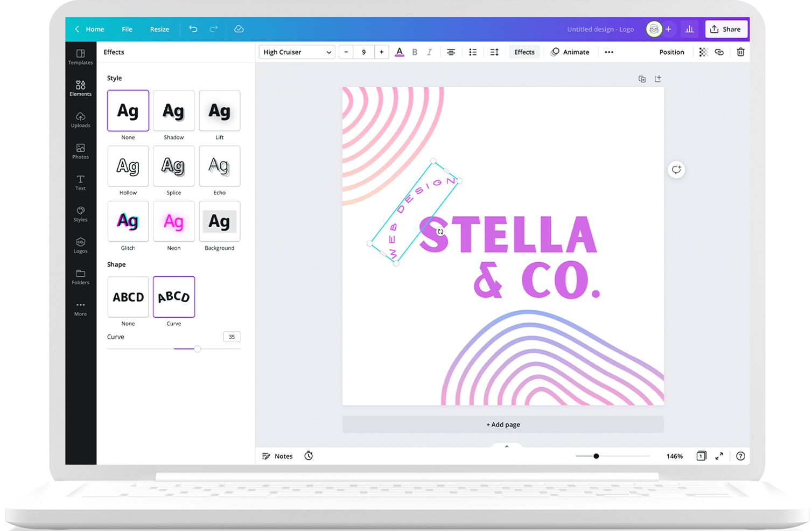This screenshot has width=812, height=531.
Task: Click Add page below the canvas
Action: (502, 424)
